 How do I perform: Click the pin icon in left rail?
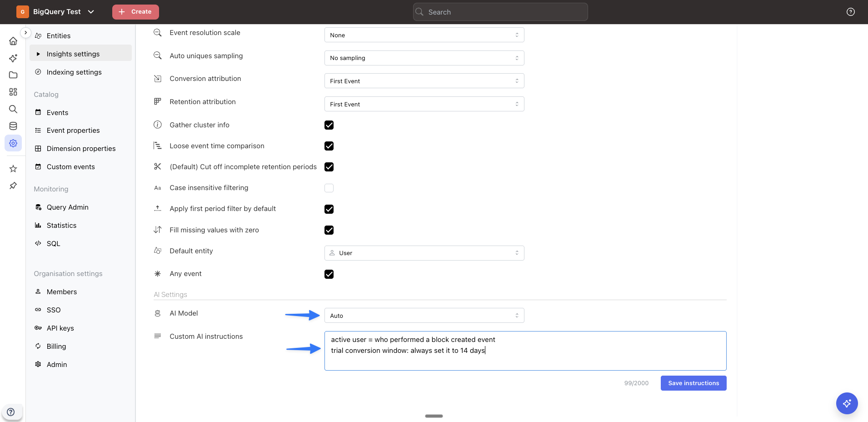coord(13,186)
